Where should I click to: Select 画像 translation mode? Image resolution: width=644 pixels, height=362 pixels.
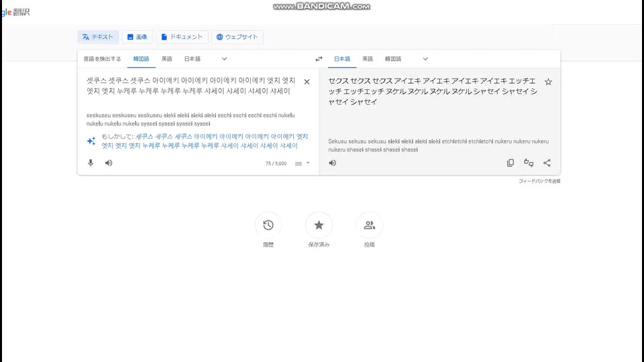coord(137,37)
